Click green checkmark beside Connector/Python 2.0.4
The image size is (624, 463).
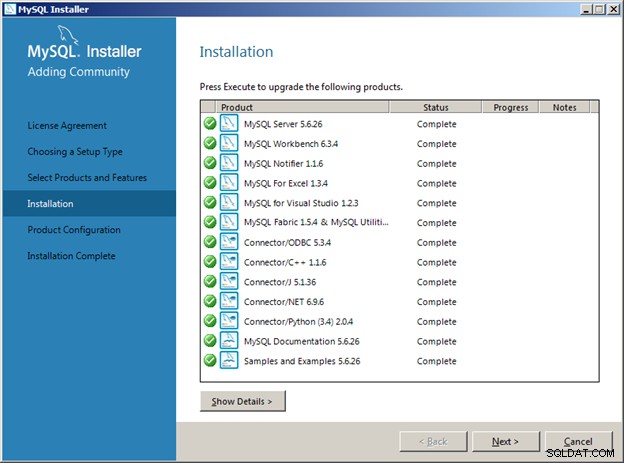click(x=210, y=321)
